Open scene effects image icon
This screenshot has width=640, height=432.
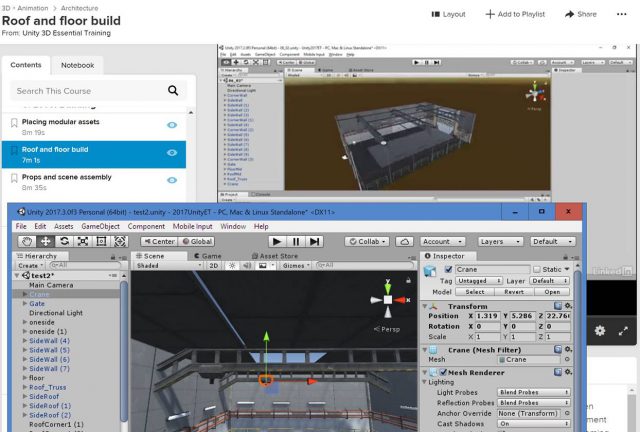point(263,265)
